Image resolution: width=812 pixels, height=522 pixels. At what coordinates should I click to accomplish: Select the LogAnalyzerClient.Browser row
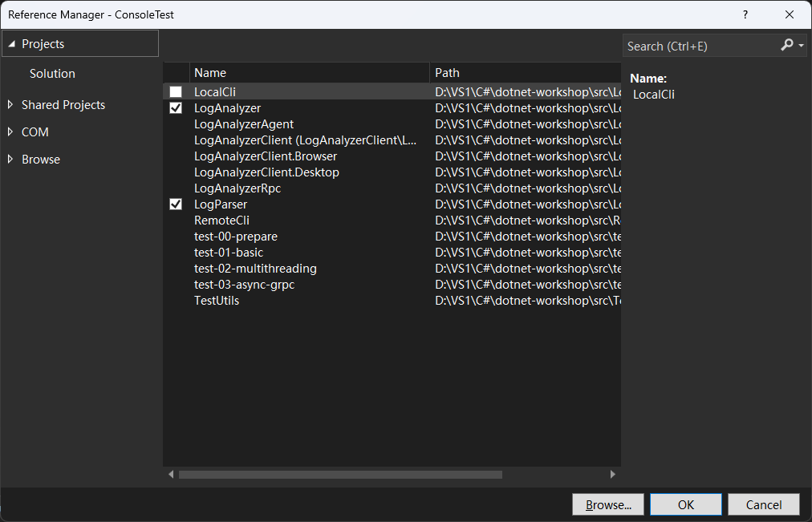[x=392, y=156]
